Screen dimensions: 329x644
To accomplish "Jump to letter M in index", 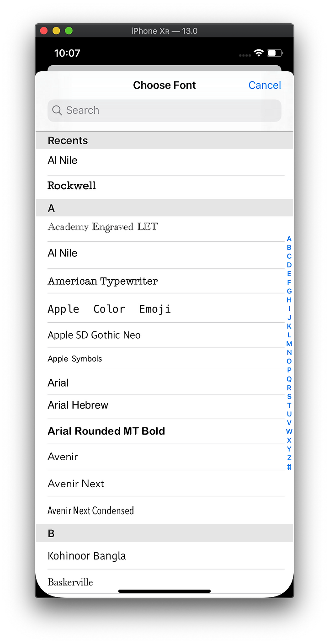I will point(289,344).
